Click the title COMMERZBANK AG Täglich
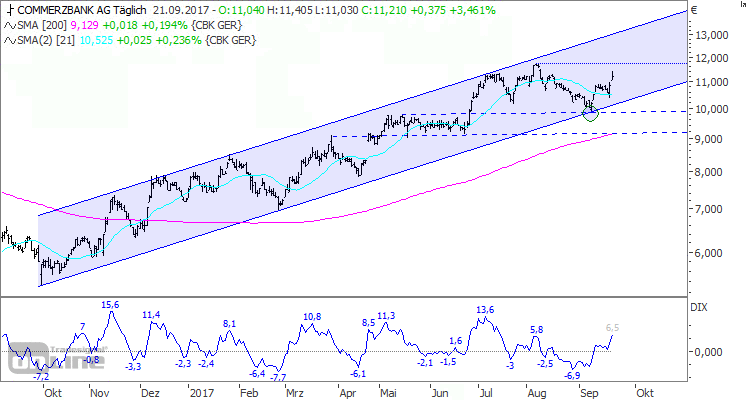 [x=82, y=10]
